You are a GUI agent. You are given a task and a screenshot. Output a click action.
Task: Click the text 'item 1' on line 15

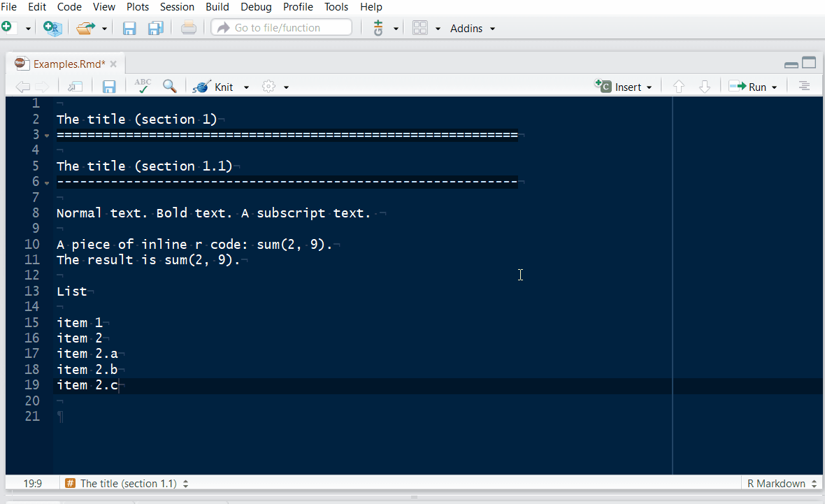(80, 322)
